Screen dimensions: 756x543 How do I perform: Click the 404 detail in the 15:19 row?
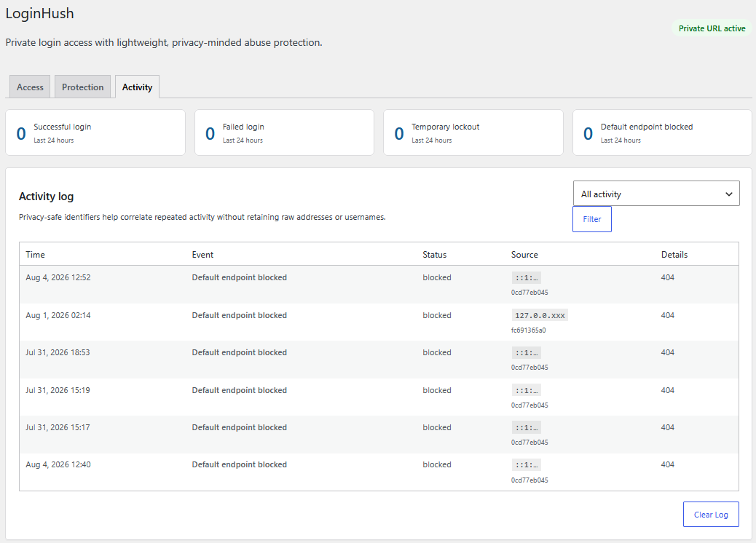pos(667,390)
